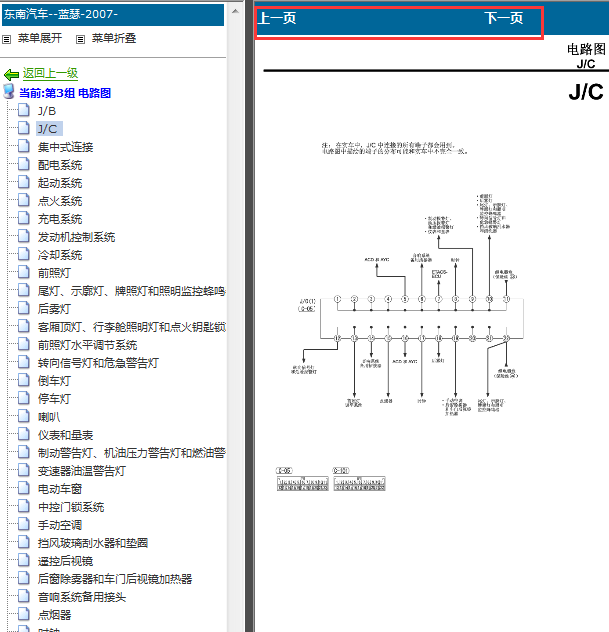Open 仪表和量表 entry
The height and width of the screenshot is (632, 609).
point(65,435)
